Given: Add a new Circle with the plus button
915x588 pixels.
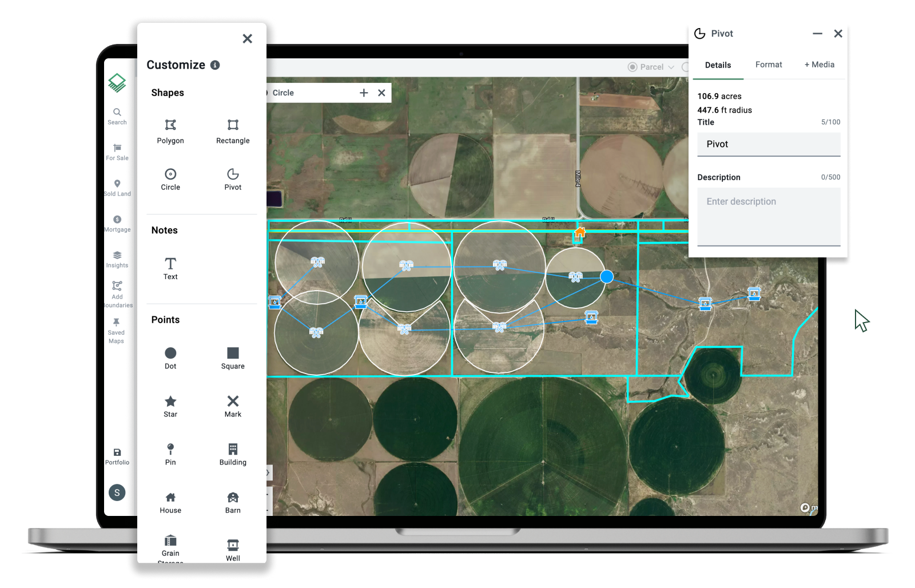Looking at the screenshot, I should coord(364,92).
